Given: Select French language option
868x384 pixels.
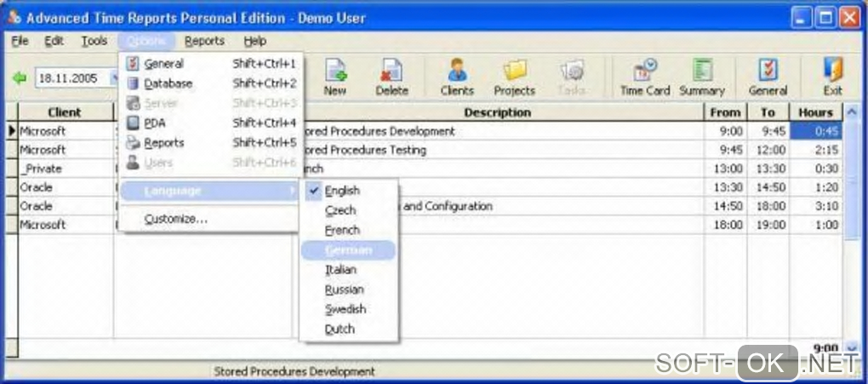Looking at the screenshot, I should pos(349,230).
